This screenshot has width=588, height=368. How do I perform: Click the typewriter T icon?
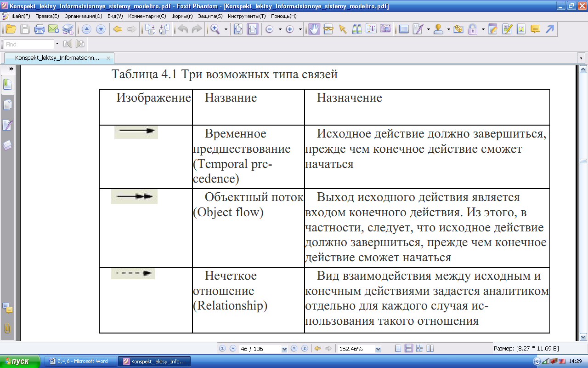click(x=521, y=29)
